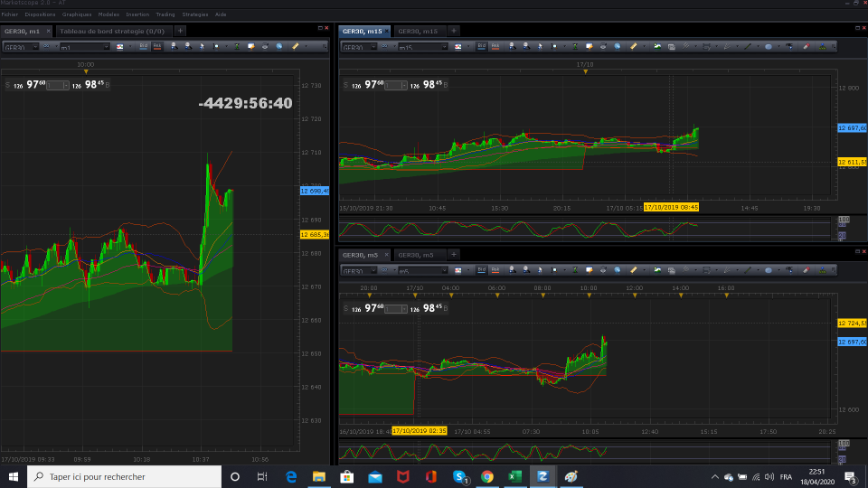Click green hourglass icon in m15 toolbar
This screenshot has height=488, width=868.
[575, 46]
